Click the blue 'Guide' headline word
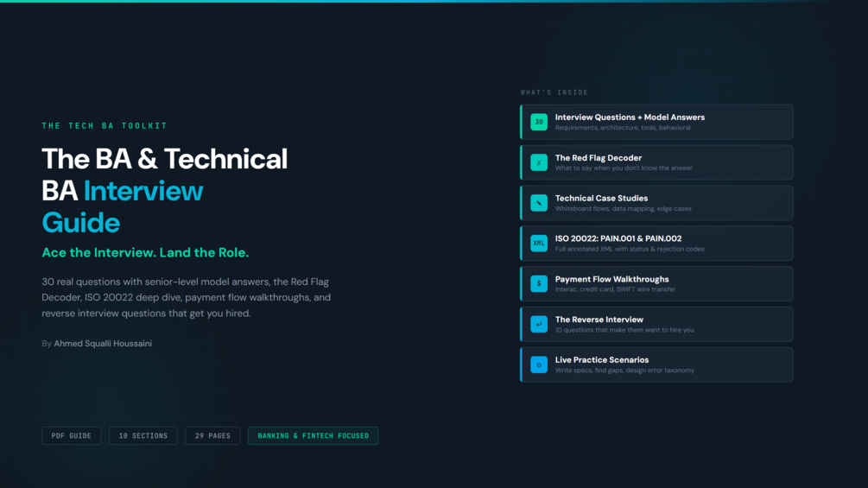The image size is (868, 488). click(81, 223)
